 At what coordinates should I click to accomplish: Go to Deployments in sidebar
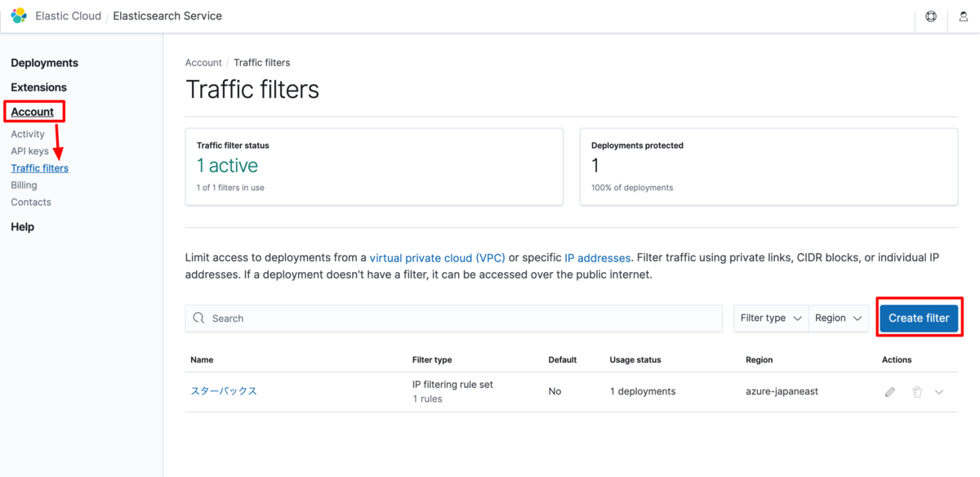tap(45, 63)
